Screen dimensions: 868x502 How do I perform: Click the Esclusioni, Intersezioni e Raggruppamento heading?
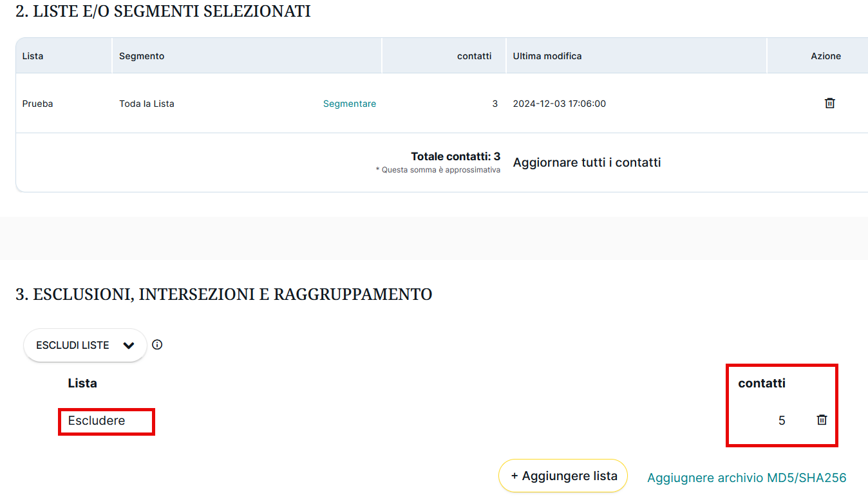223,295
